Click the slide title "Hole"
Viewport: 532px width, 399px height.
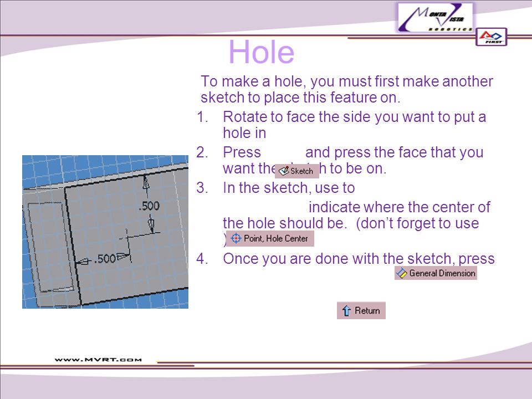tap(261, 52)
